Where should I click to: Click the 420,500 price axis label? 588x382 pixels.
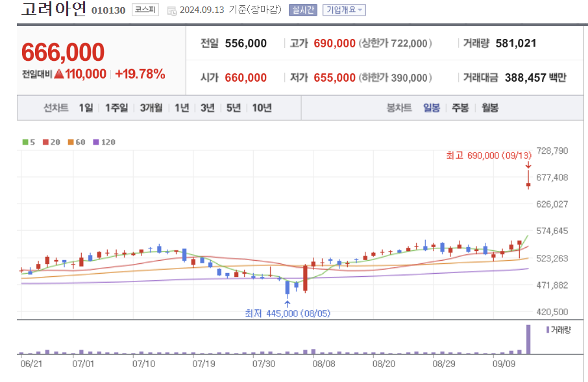coord(552,312)
